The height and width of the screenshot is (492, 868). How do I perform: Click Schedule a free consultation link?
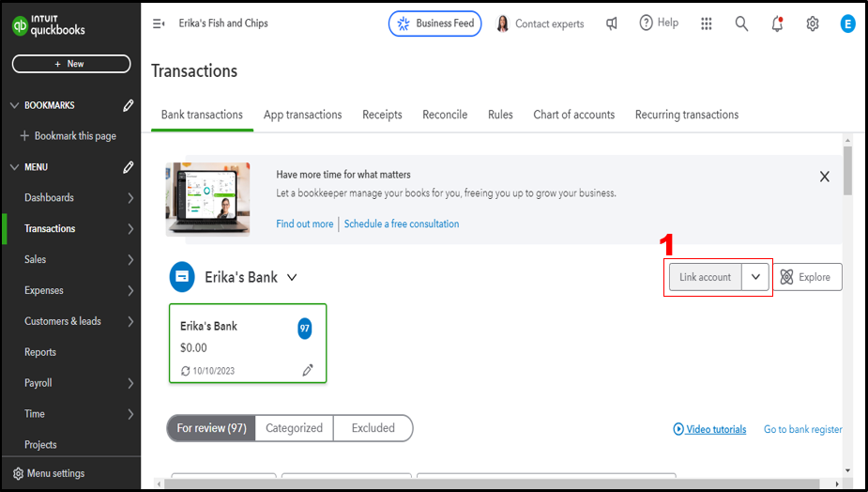[x=402, y=223]
